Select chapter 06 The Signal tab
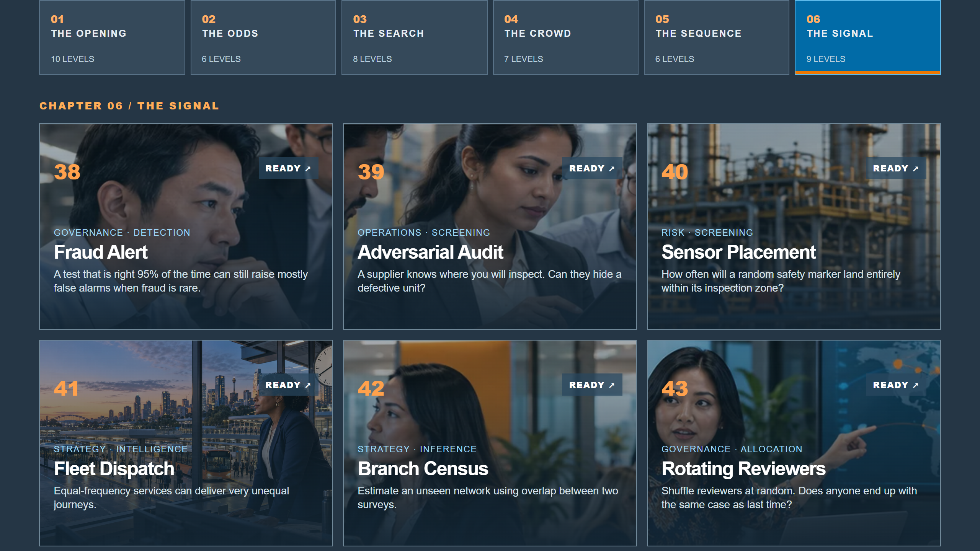 (867, 37)
